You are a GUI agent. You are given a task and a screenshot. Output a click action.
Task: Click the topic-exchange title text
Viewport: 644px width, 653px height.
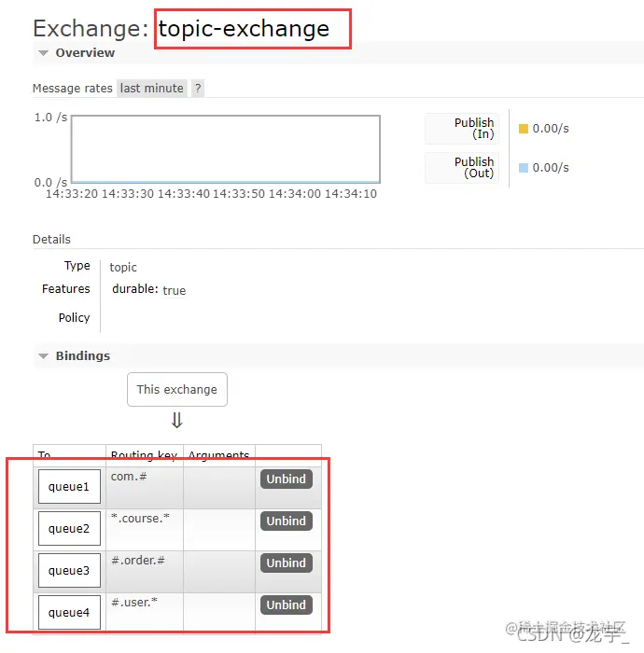coord(245,29)
